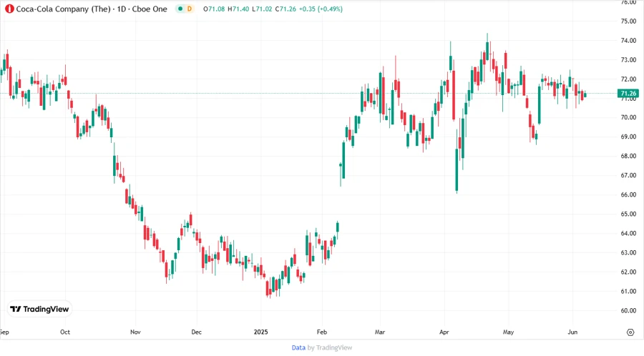Click the 67.00 price axis label
The height and width of the screenshot is (356, 644).
coord(628,175)
